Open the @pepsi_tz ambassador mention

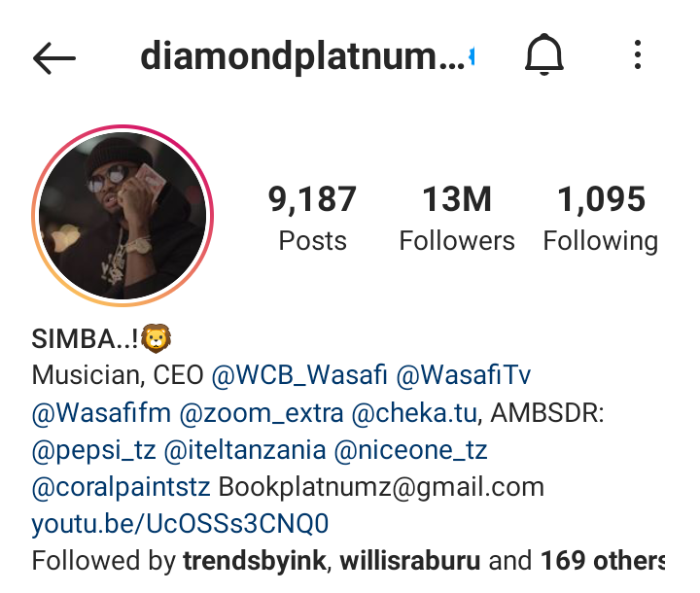click(93, 450)
